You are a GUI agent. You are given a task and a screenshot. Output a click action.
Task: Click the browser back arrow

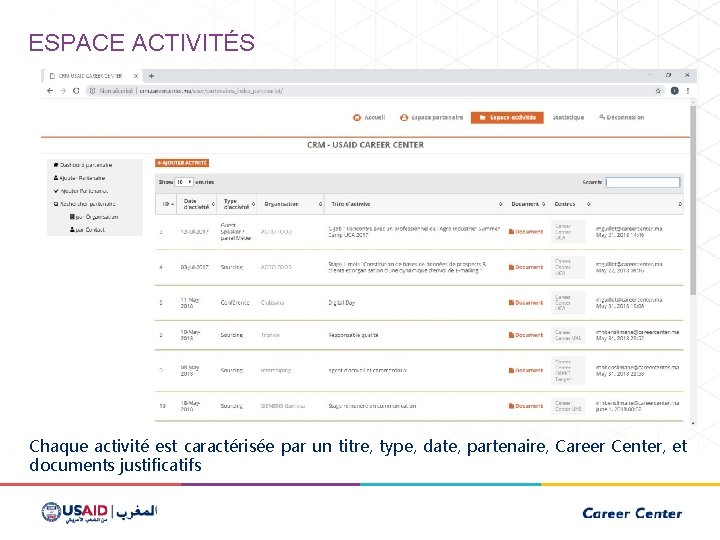pos(50,91)
